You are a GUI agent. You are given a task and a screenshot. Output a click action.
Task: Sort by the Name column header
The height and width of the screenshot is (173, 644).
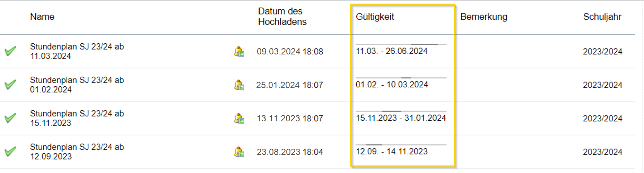point(42,17)
